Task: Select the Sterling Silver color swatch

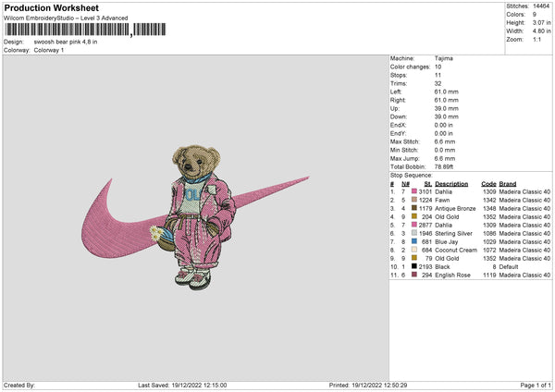Action: (x=414, y=233)
